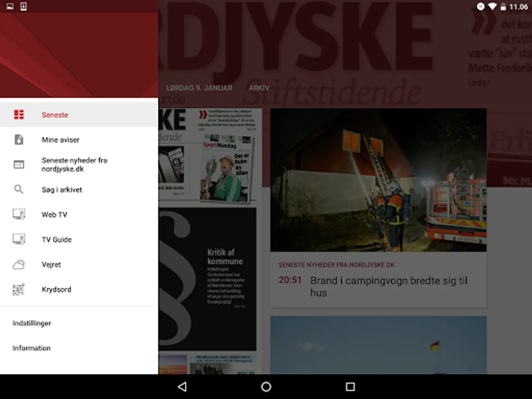This screenshot has height=399, width=532.
Task: Open article Brand i campingvogn bredte sig til hus
Action: click(x=389, y=286)
